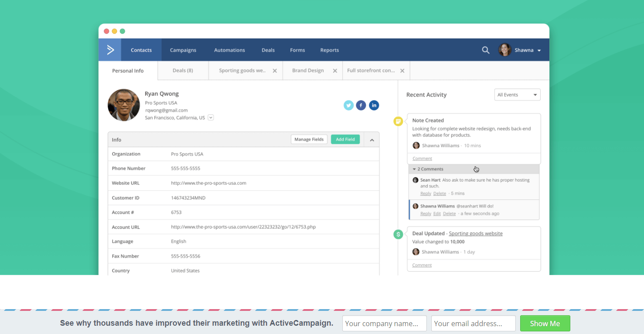
Task: Switch to the Full storefront con... tab
Action: tap(371, 70)
